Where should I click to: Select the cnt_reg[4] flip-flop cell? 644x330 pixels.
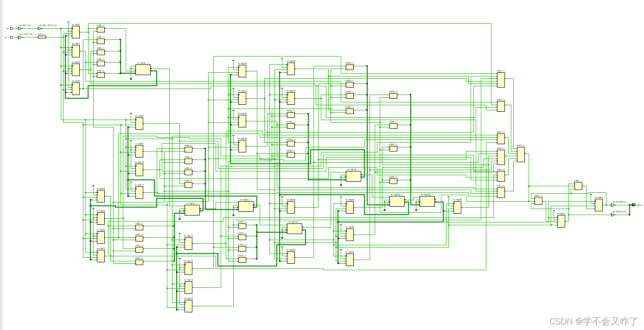(x=101, y=197)
